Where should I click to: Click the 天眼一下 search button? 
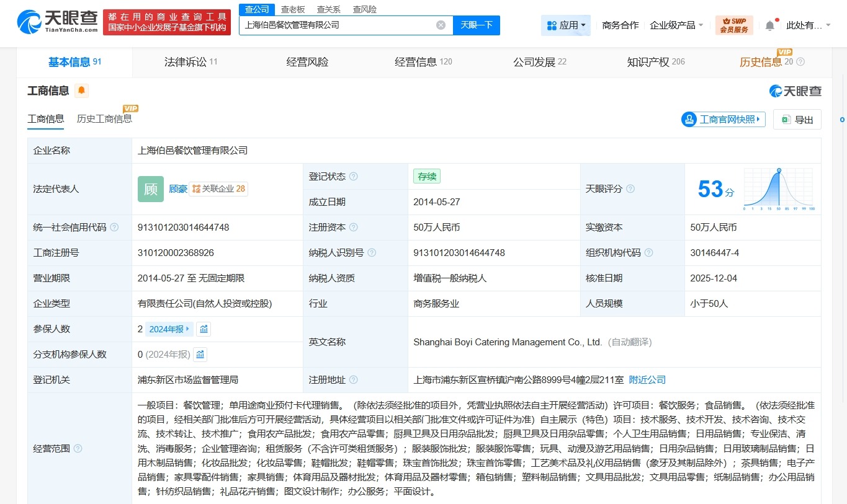(477, 25)
